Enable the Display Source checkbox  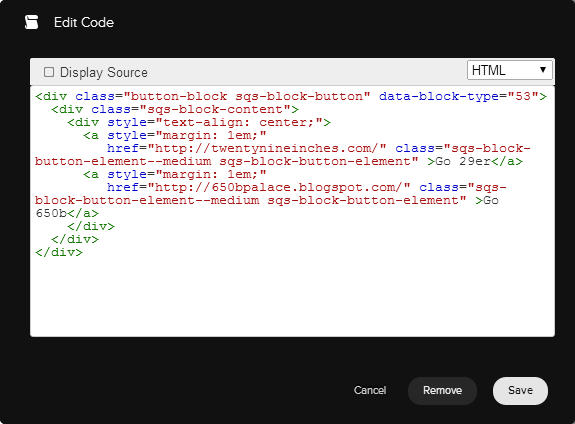(x=49, y=72)
